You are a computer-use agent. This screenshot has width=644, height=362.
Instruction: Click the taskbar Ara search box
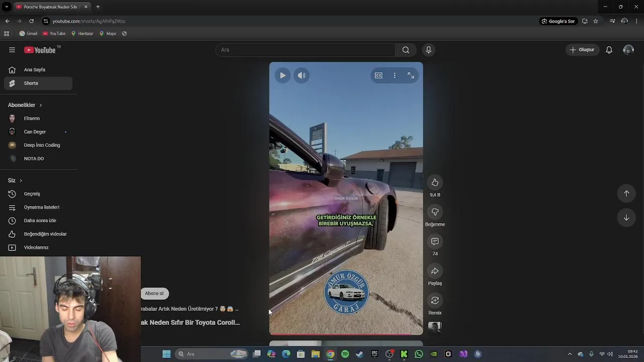point(212,354)
